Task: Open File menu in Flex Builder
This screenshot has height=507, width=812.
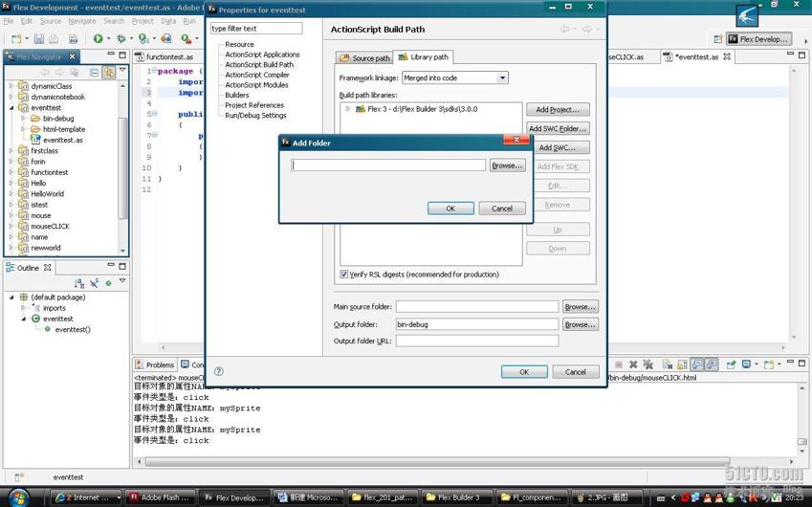Action: (9, 21)
